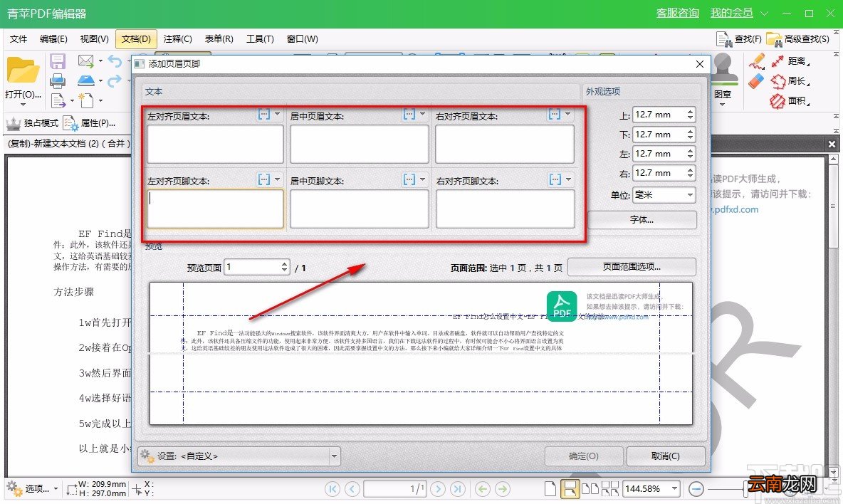Open the 窗口(W) menu

[302, 38]
